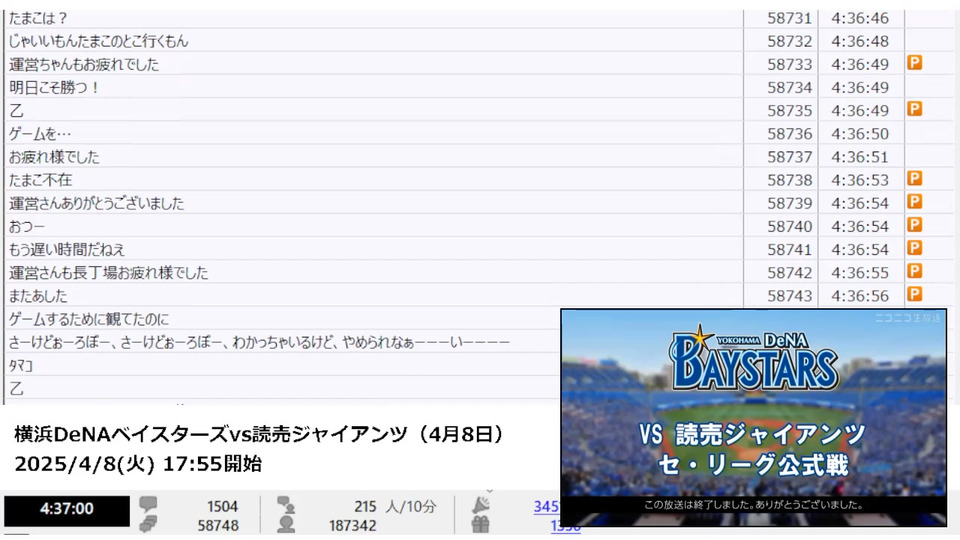Click the premium P icon on comment 58741
Viewport: 960px width, 540px height.
[915, 249]
